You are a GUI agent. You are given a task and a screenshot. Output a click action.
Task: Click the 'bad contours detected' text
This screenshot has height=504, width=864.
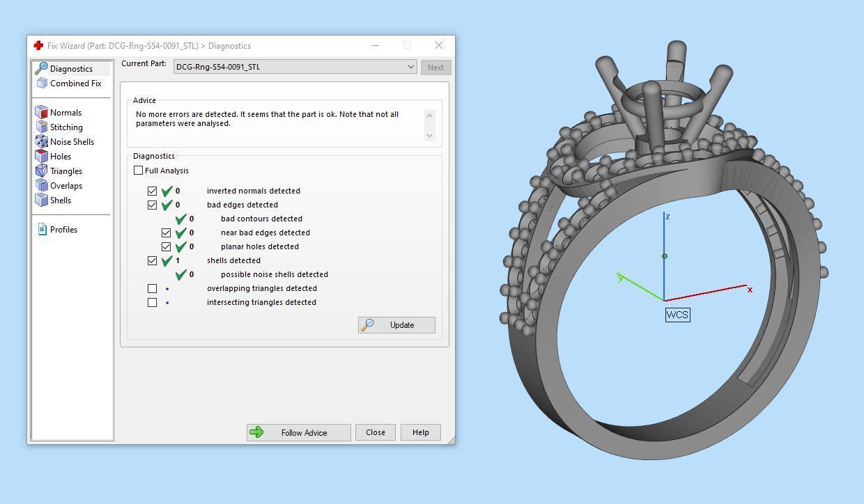[261, 219]
